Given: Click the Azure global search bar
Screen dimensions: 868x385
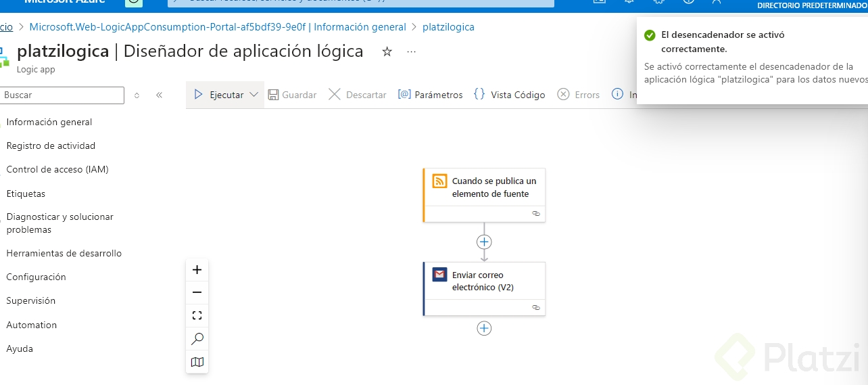Looking at the screenshot, I should pos(361,2).
